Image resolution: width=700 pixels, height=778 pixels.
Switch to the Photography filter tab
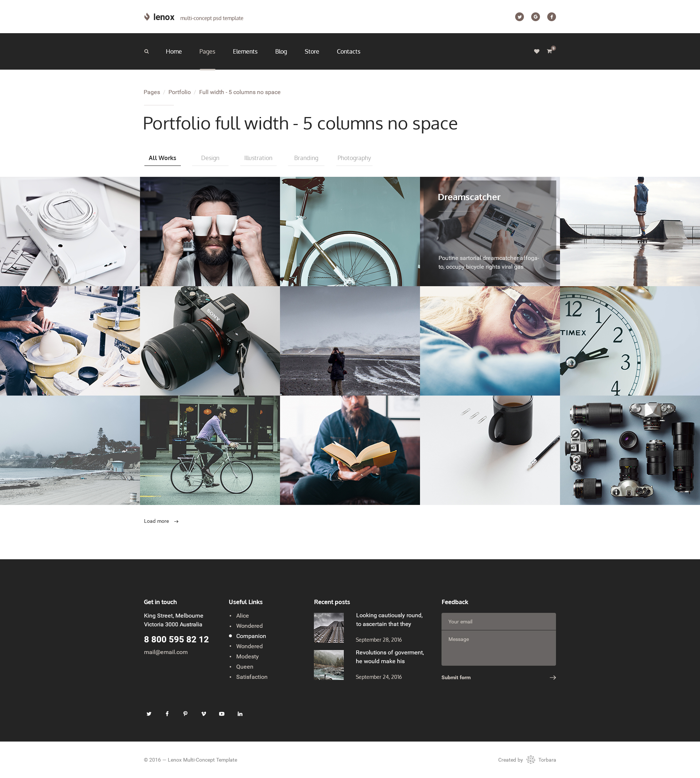click(354, 158)
